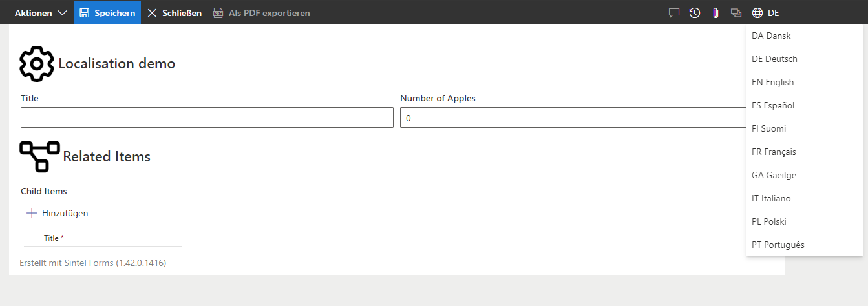Toggle the DE language selector
Viewport: 868px width, 306px height.
(x=773, y=13)
